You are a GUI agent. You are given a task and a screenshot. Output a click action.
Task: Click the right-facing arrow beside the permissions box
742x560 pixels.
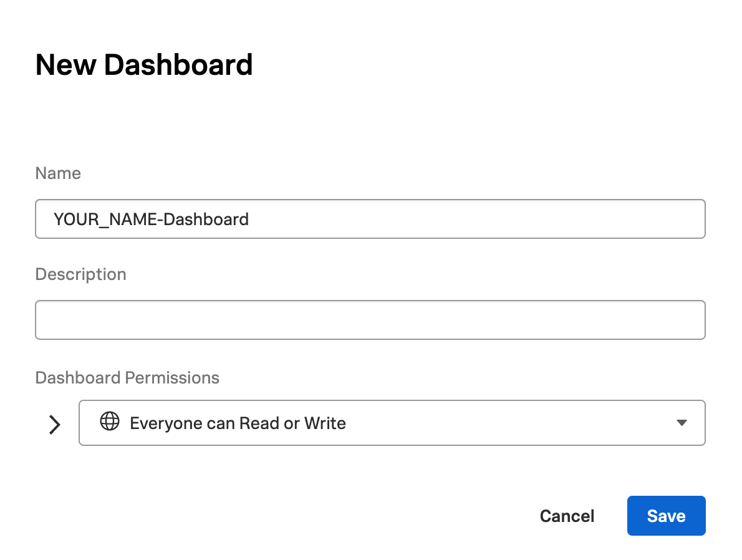pos(54,424)
